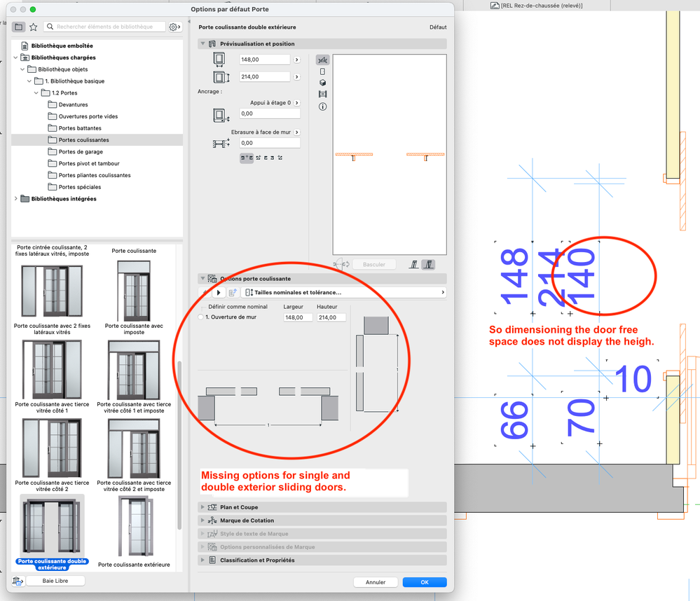Click Hauteur field 214,00 in nominal sizes
Image resolution: width=700 pixels, height=601 pixels.
(331, 317)
